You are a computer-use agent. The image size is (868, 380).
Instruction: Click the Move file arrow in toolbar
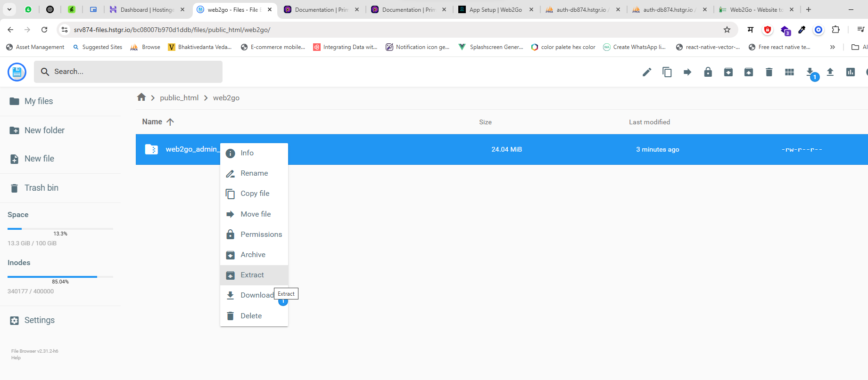687,72
